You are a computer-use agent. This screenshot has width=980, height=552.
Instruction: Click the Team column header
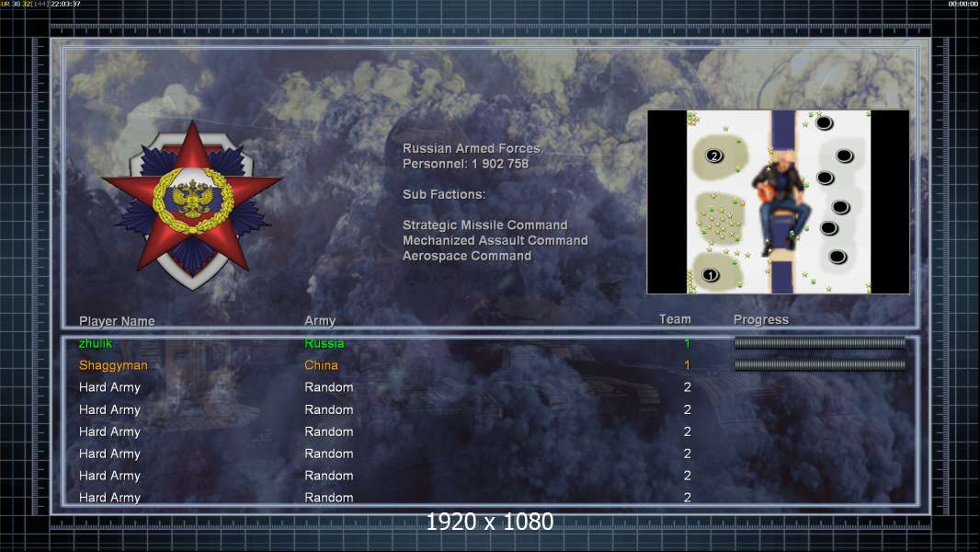pyautogui.click(x=675, y=319)
